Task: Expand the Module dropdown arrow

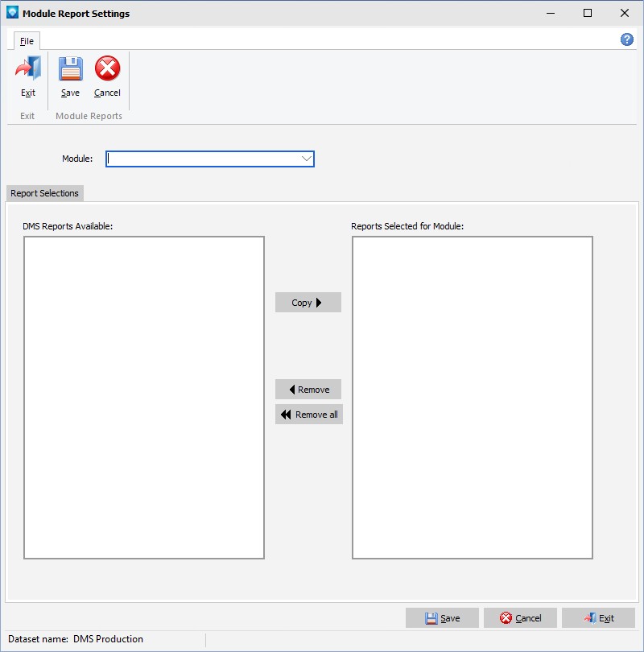Action: (x=307, y=159)
